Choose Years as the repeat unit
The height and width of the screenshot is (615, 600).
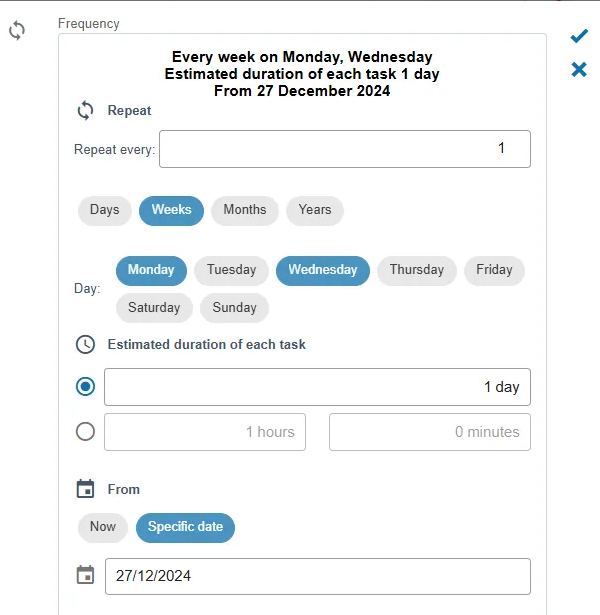point(315,210)
